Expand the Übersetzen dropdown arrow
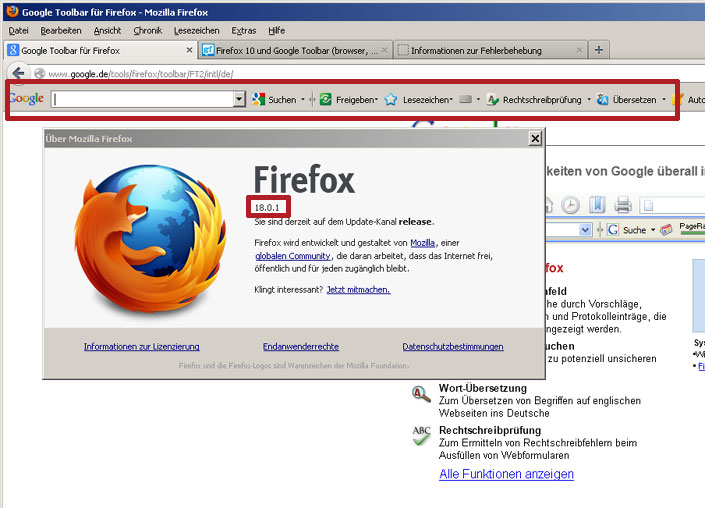Viewport: 705px width, 508px height. pyautogui.click(x=664, y=99)
